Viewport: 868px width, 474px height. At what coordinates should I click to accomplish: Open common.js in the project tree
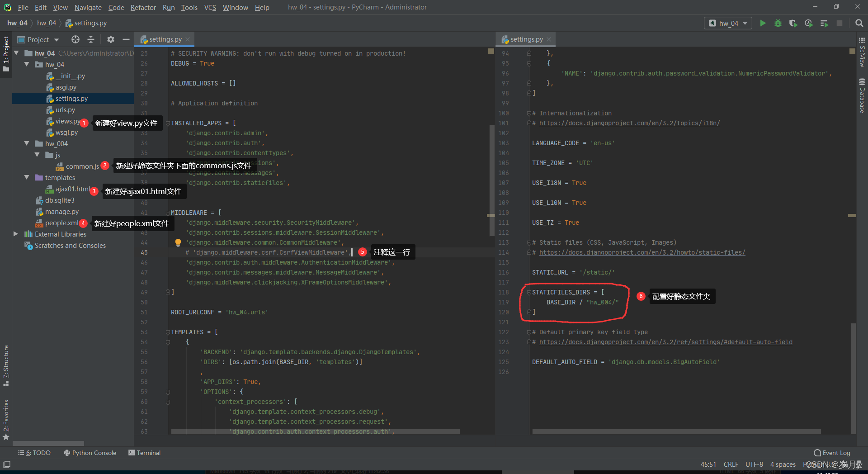click(x=78, y=166)
